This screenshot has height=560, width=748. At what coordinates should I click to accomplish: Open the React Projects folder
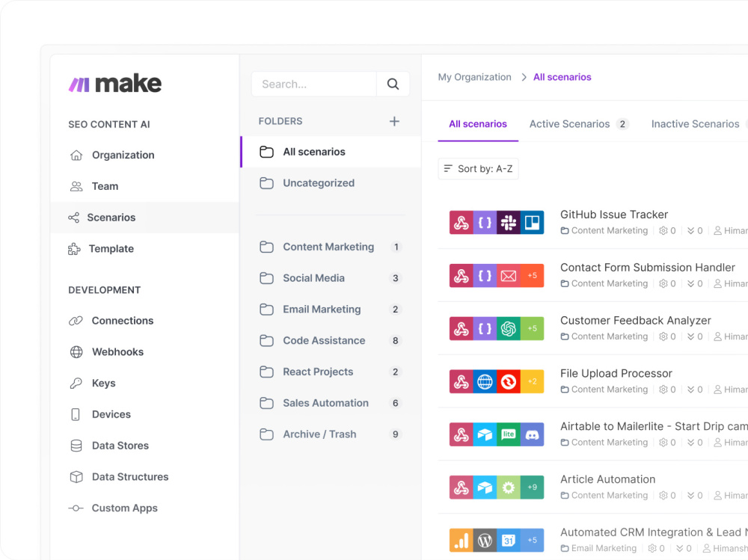click(x=331, y=372)
